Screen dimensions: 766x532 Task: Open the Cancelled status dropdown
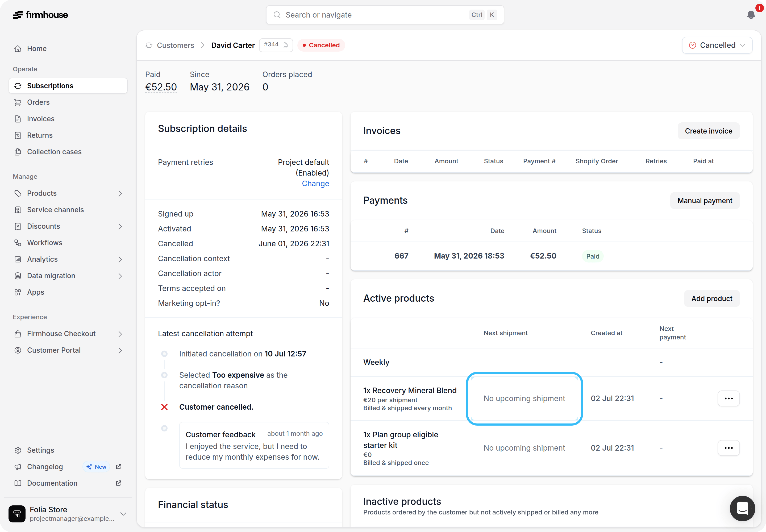point(717,45)
